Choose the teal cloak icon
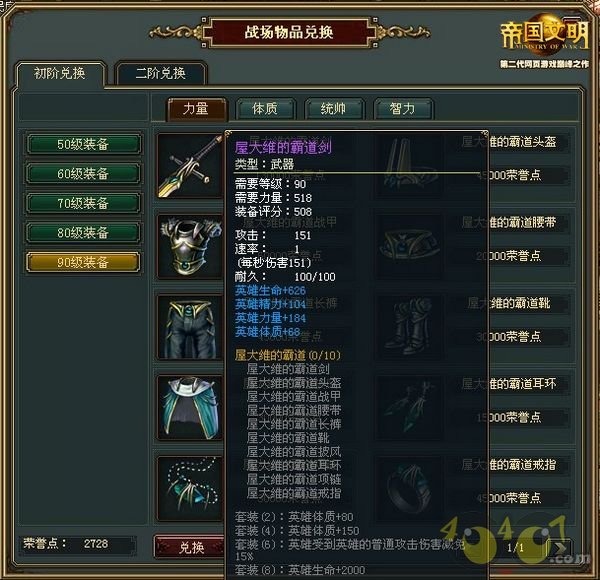This screenshot has width=600, height=580. 191,408
